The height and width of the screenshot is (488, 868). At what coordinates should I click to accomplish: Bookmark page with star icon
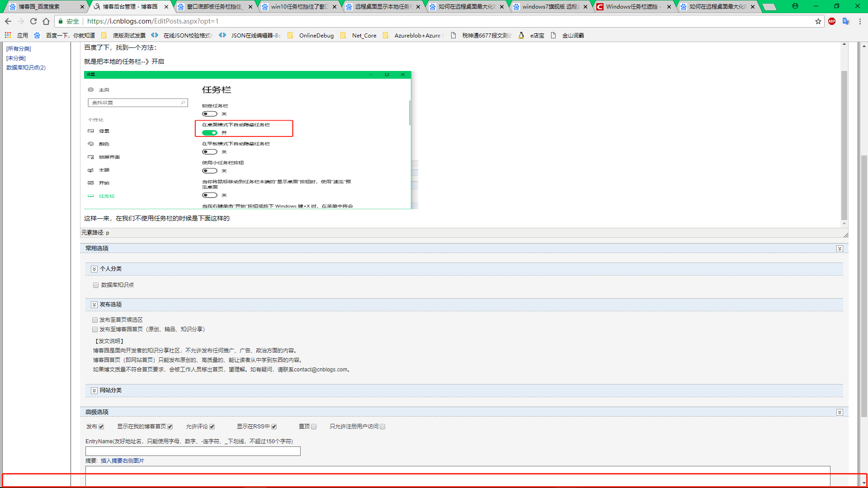[x=818, y=21]
